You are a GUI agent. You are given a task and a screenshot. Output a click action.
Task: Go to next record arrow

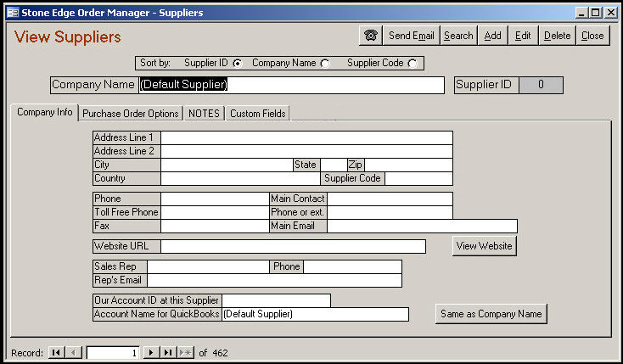(151, 352)
